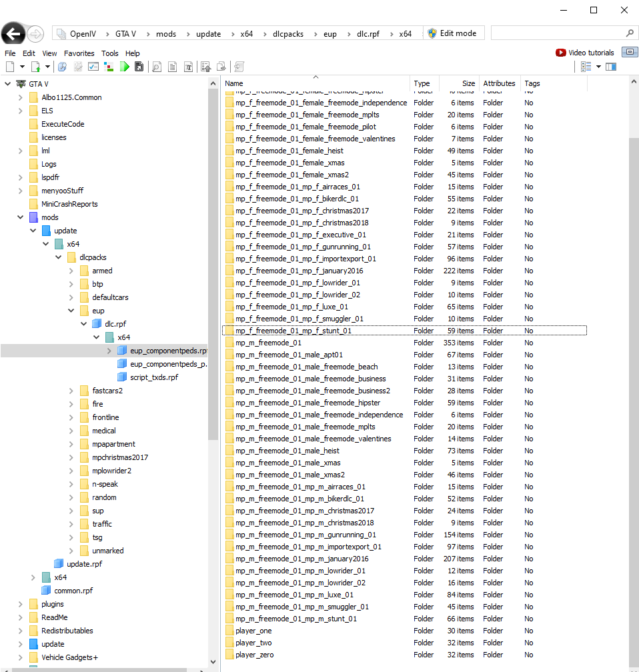This screenshot has height=672, width=639.
Task: Open the View menu
Action: click(49, 53)
